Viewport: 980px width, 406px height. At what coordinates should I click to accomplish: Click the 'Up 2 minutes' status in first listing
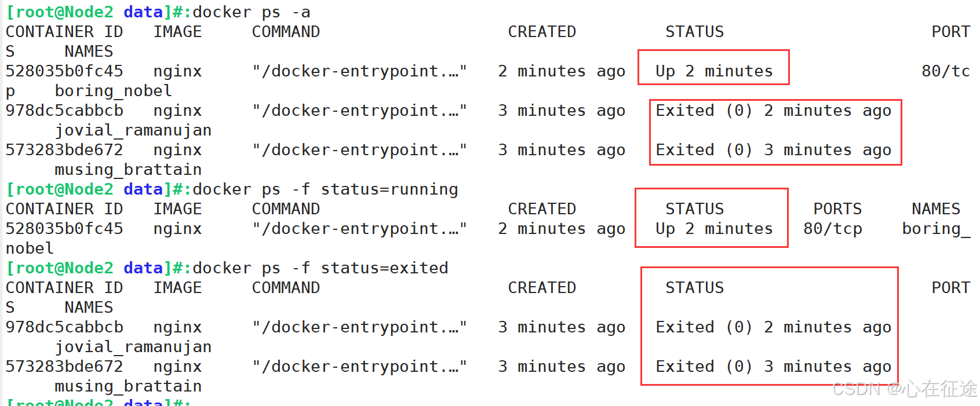[x=714, y=71]
